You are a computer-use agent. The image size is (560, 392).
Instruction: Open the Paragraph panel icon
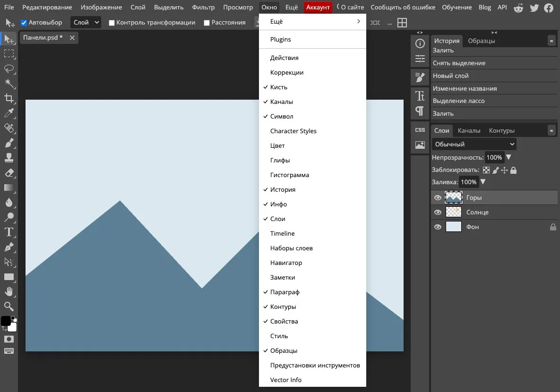[420, 111]
